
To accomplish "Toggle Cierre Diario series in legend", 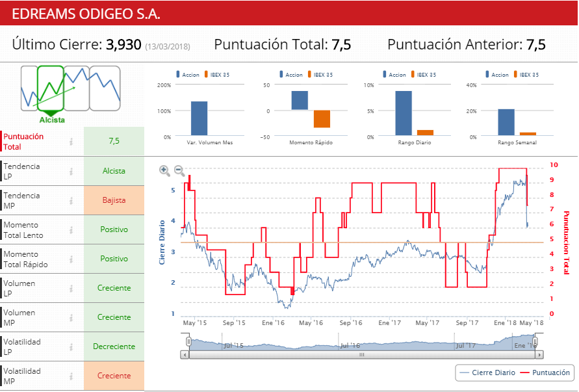I will [x=488, y=372].
